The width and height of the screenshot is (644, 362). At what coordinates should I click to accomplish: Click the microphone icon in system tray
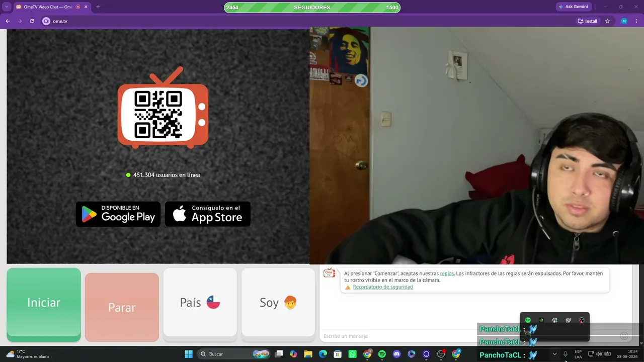pyautogui.click(x=566, y=354)
